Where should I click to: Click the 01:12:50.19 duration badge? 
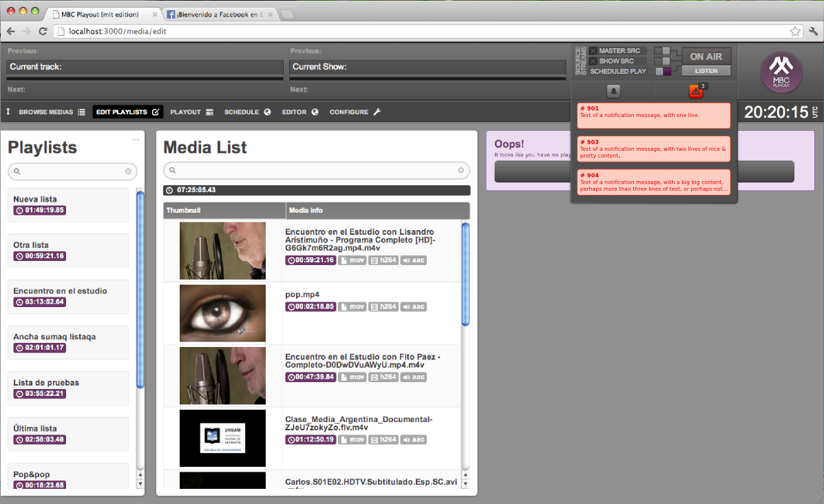point(310,439)
